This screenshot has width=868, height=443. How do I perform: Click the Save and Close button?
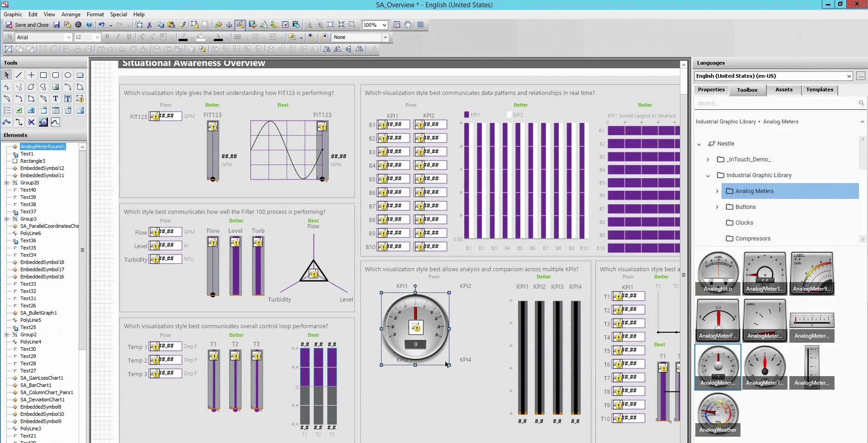pos(27,25)
